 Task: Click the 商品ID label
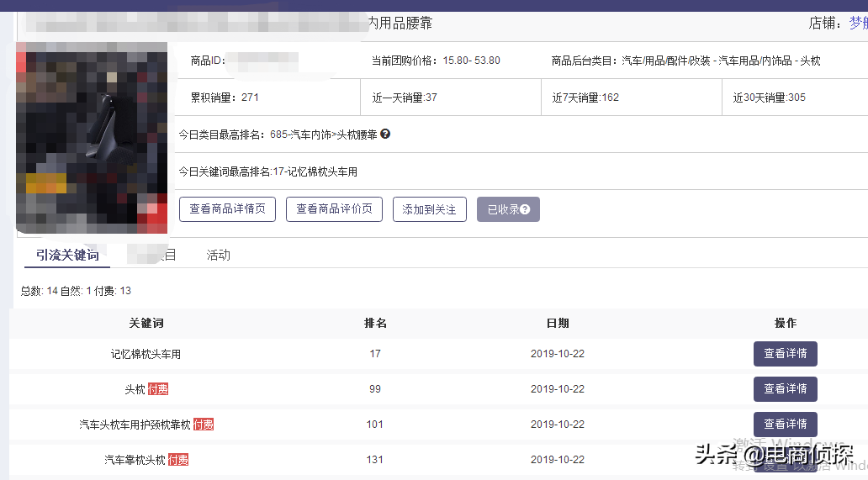tap(208, 61)
